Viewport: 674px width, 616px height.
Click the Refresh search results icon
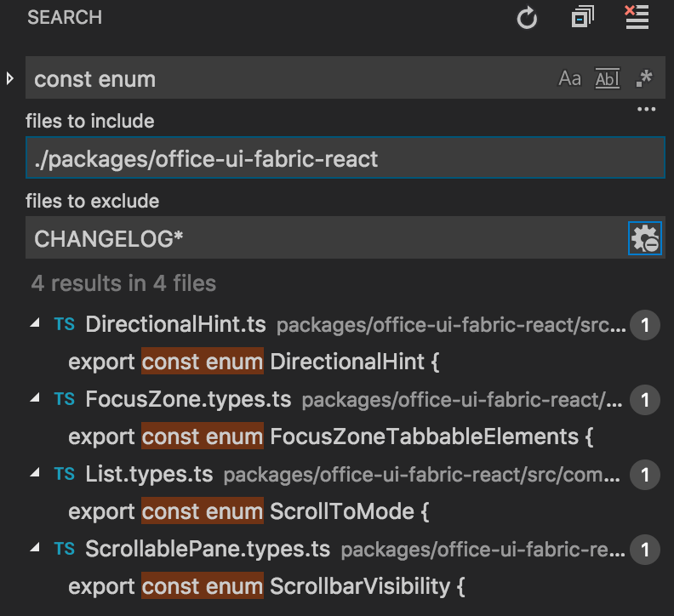(x=528, y=18)
